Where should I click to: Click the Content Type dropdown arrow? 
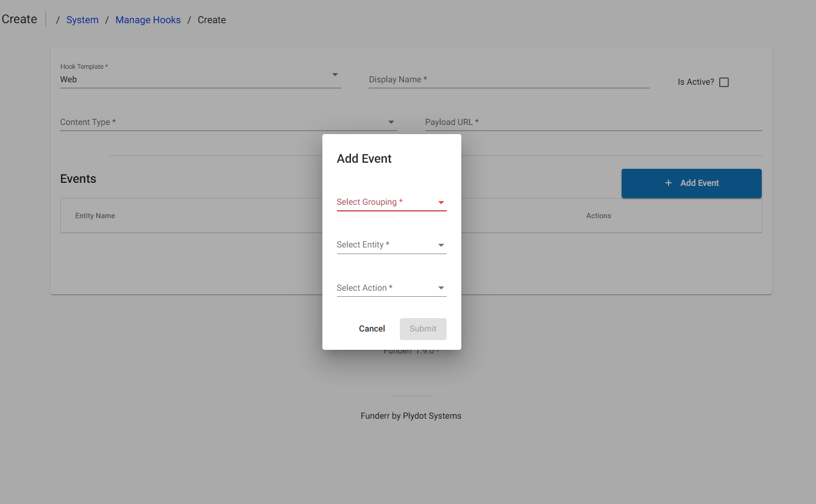(391, 122)
